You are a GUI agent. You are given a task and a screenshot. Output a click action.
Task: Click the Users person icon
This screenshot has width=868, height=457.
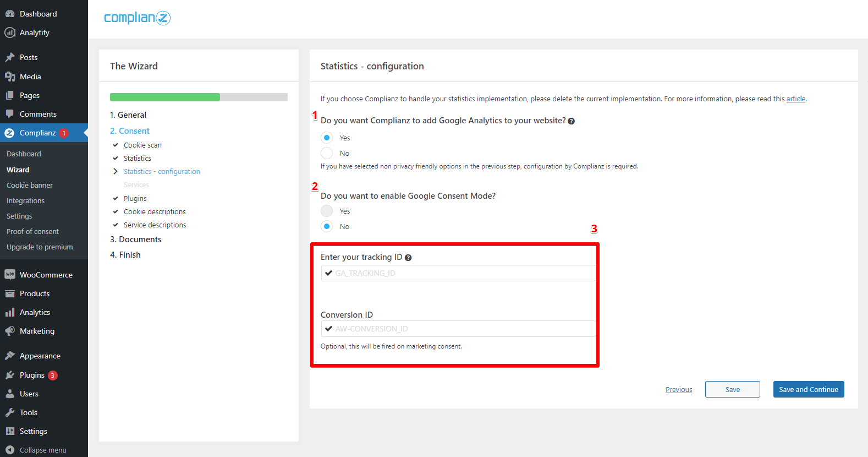[x=10, y=394]
